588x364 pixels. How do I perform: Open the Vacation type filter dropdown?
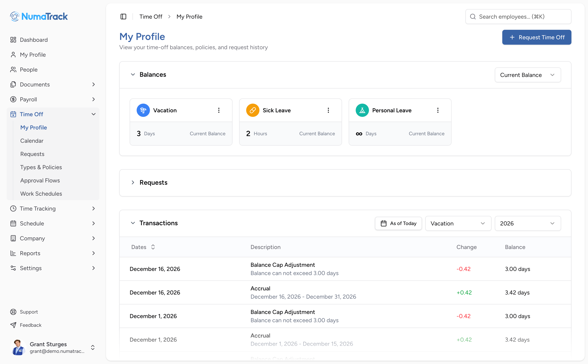[x=458, y=223]
